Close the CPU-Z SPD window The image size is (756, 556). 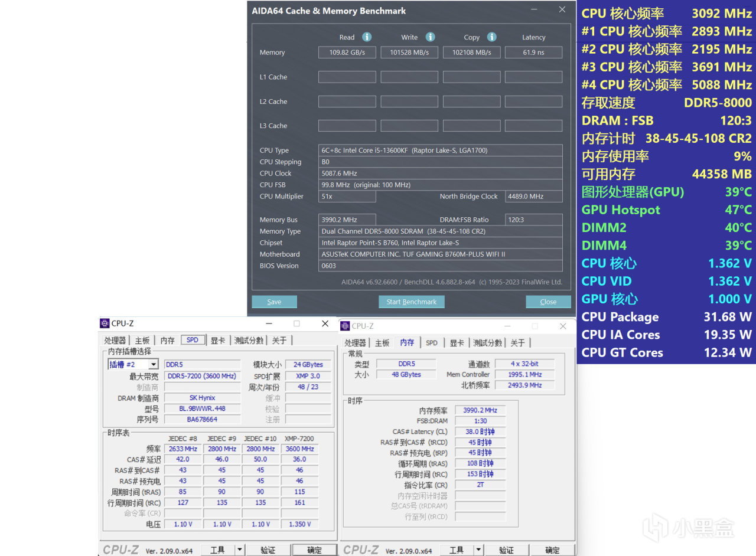click(325, 323)
